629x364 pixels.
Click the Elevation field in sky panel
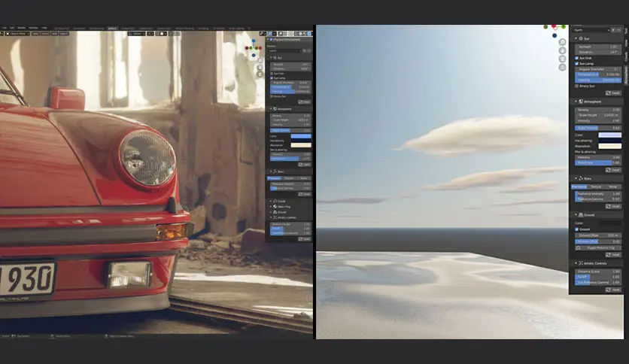pos(598,52)
